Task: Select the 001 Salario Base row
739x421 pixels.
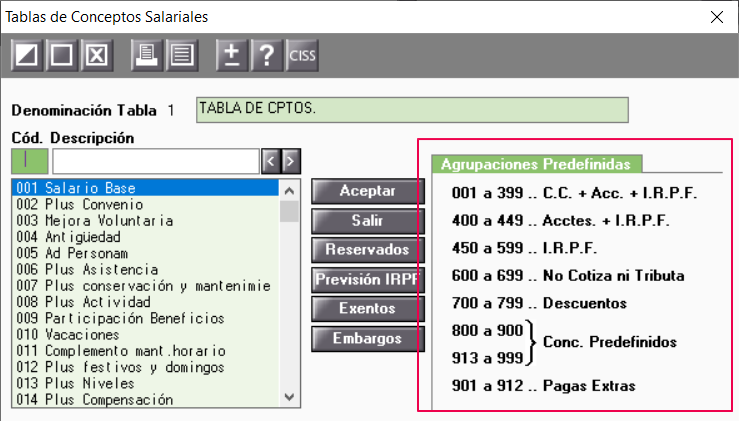Action: coord(146,188)
